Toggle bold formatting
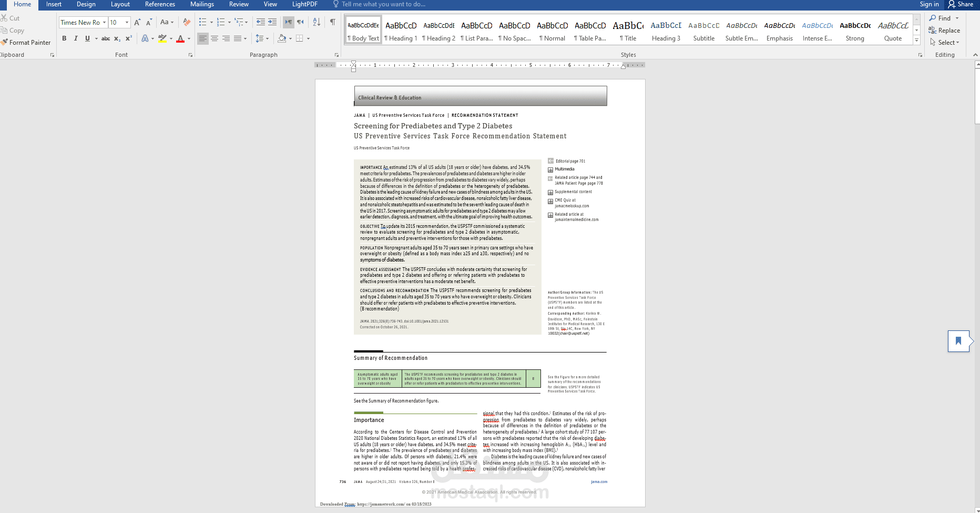This screenshot has height=513, width=980. click(64, 38)
